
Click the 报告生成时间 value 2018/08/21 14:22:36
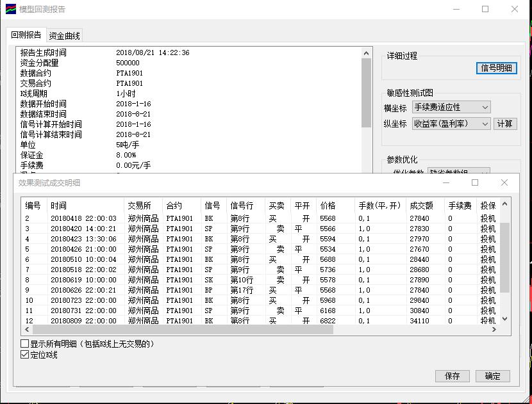point(153,53)
